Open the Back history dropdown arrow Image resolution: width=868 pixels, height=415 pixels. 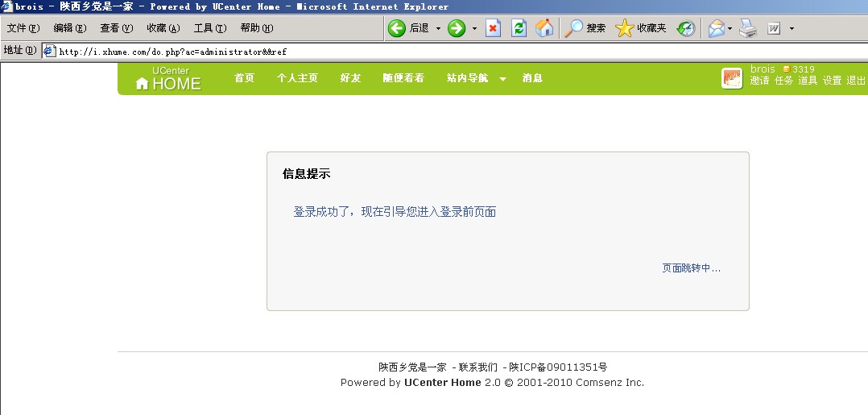tap(438, 28)
